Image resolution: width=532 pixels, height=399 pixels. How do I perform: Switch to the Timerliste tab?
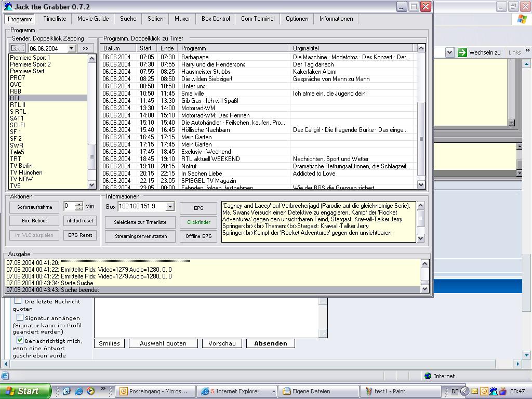click(55, 19)
